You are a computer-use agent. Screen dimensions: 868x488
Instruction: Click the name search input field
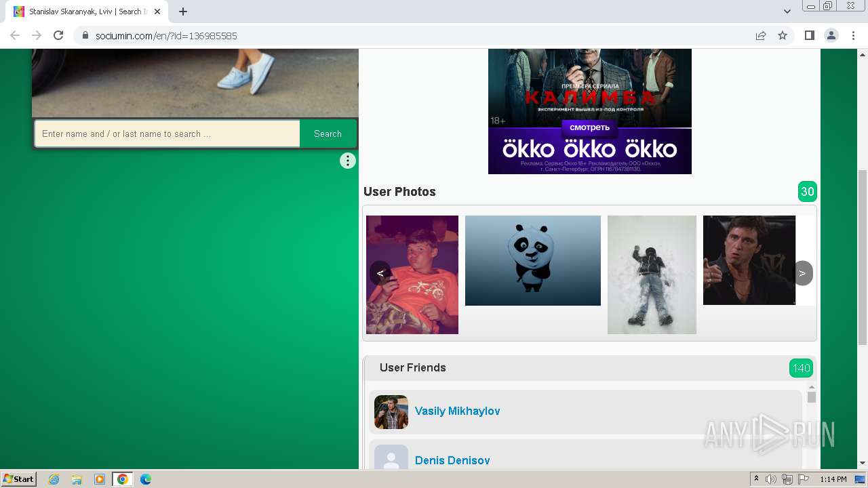(x=167, y=134)
